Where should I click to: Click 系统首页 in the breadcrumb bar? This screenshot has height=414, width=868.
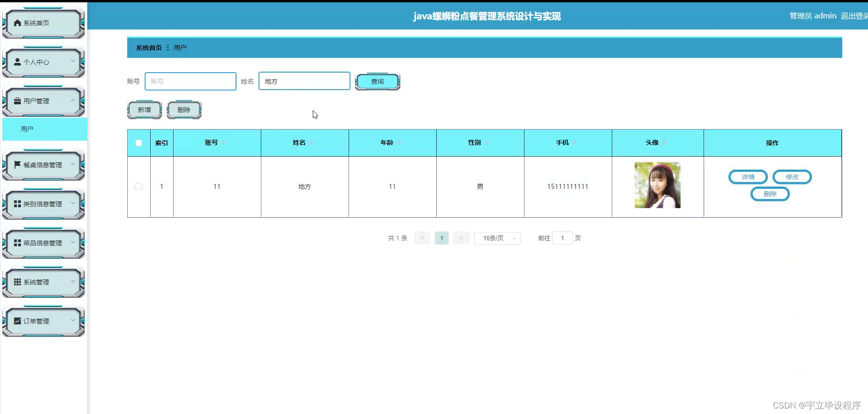pyautogui.click(x=148, y=47)
